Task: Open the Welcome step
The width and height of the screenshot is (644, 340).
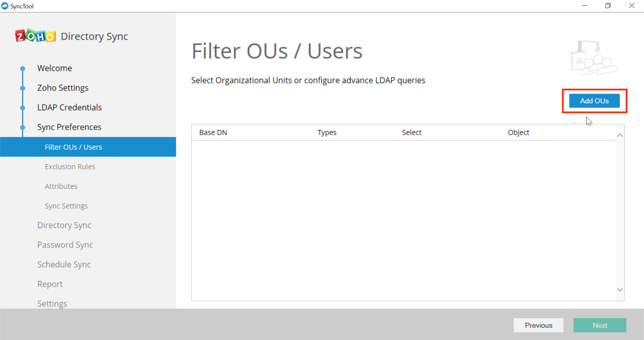Action: [x=55, y=68]
